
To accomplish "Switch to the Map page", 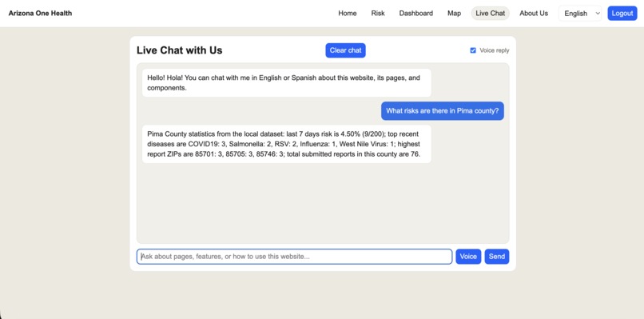I will [454, 13].
